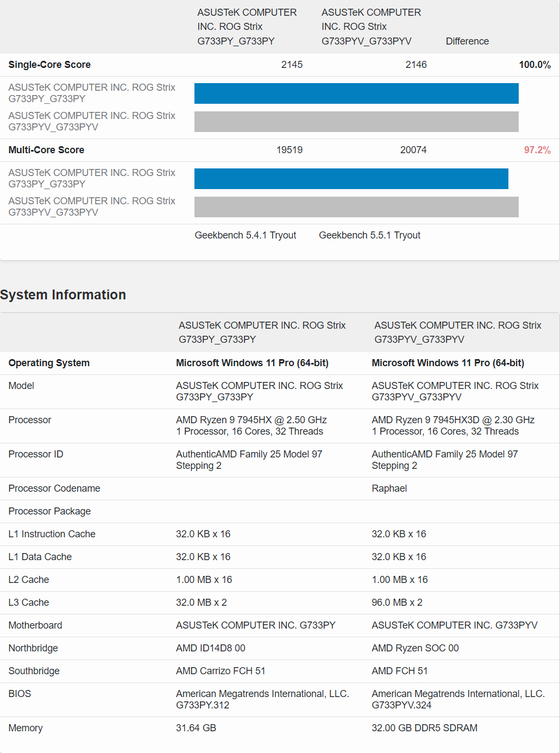This screenshot has width=560, height=753.
Task: Click the 100.0% difference value
Action: point(534,65)
